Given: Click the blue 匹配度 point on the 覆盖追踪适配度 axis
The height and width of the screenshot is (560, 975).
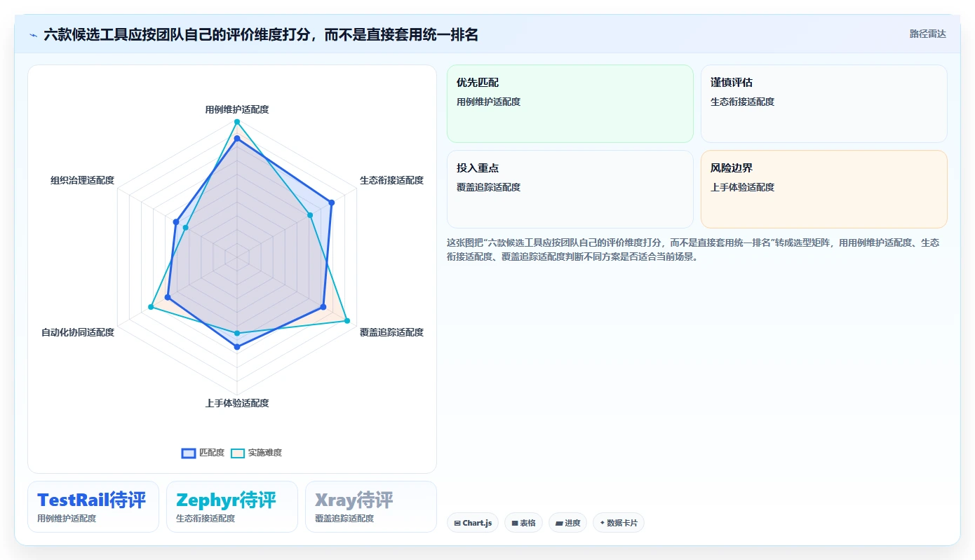Looking at the screenshot, I should pyautogui.click(x=323, y=307).
